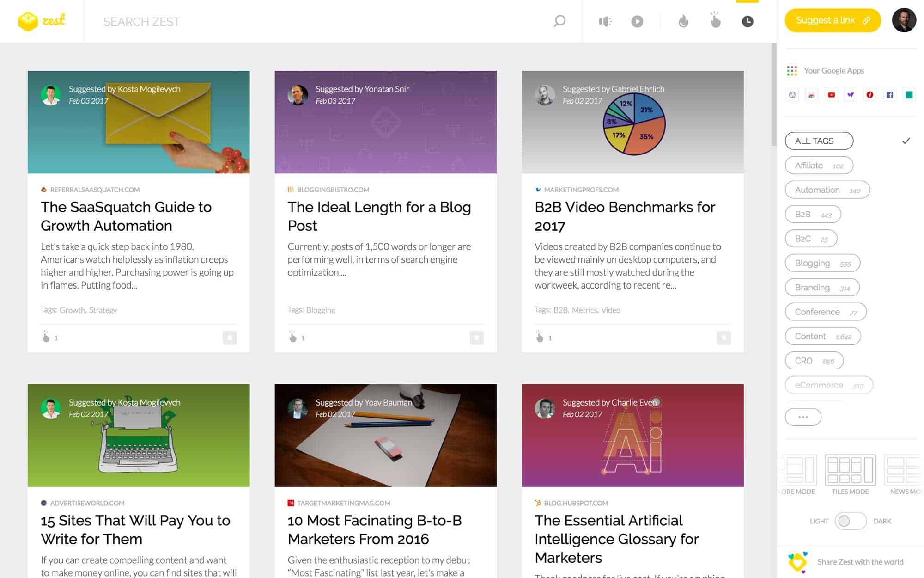The height and width of the screenshot is (578, 924).
Task: Toggle the Light/Dark theme switch
Action: (850, 521)
